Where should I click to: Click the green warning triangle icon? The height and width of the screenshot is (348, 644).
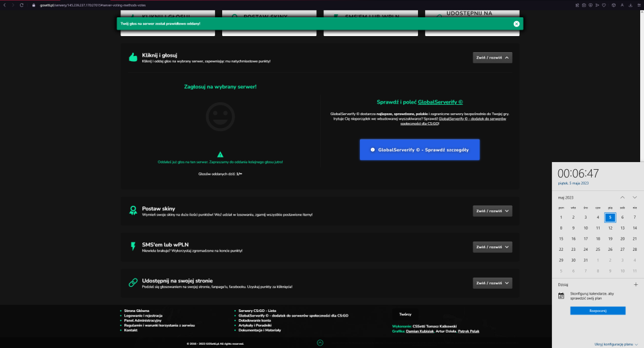click(220, 155)
